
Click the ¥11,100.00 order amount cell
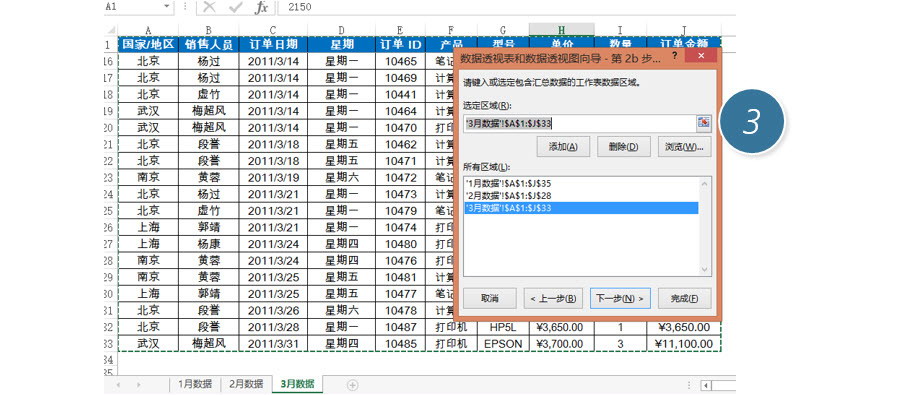[x=684, y=344]
